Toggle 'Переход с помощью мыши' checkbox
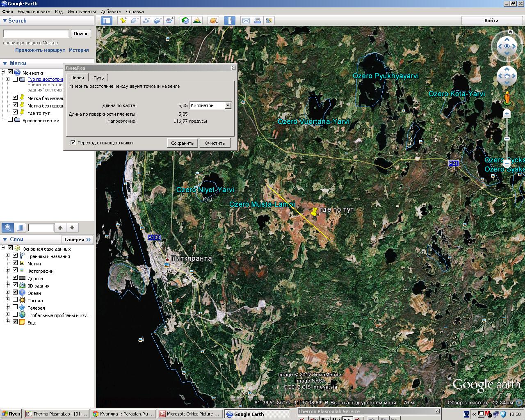Viewport: 525px width, 420px height. [x=73, y=143]
